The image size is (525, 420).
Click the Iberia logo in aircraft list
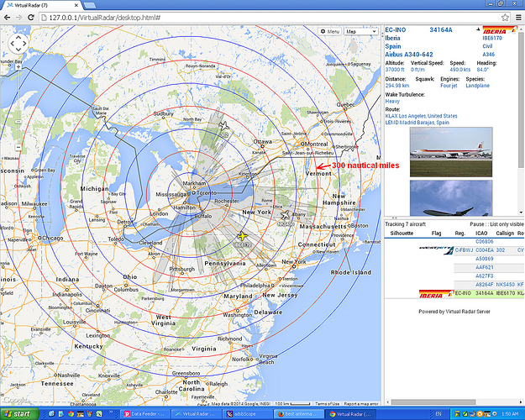(x=436, y=294)
